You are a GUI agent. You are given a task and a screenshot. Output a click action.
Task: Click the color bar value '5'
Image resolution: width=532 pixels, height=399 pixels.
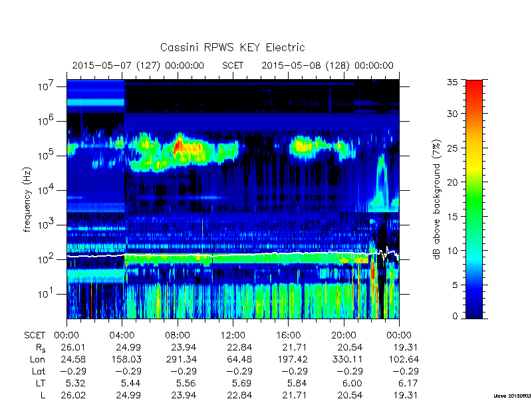[456, 285]
